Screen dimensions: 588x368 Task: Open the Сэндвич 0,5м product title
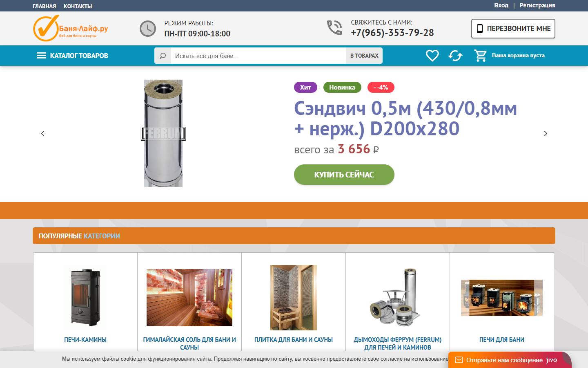[405, 118]
